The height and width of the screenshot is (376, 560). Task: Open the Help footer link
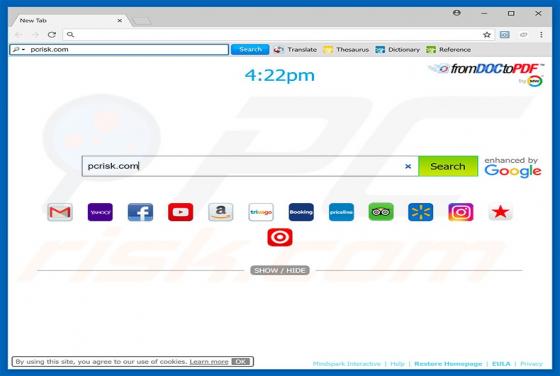click(x=397, y=364)
